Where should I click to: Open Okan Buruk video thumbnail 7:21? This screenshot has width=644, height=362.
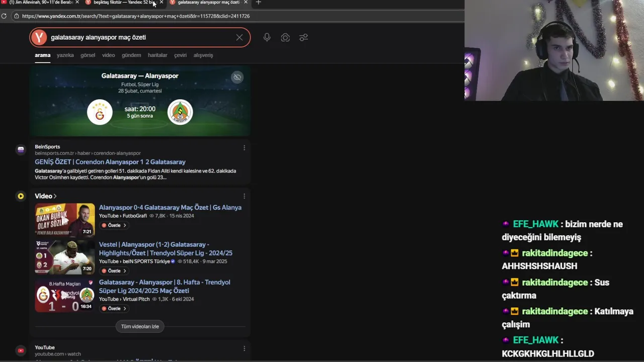64,220
